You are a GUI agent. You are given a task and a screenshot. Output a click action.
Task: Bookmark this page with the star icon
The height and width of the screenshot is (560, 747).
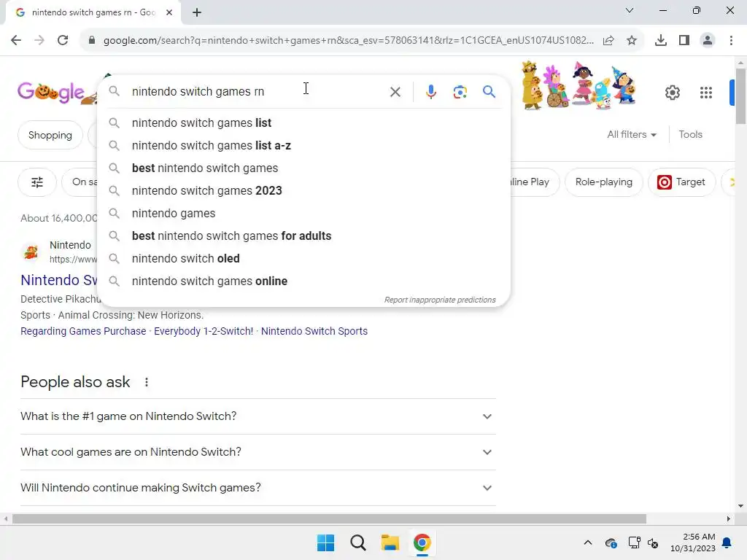click(x=632, y=41)
